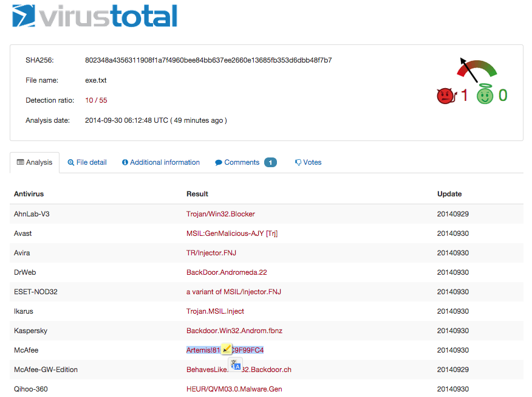Click the community score gauge
The height and width of the screenshot is (397, 532).
point(476,70)
